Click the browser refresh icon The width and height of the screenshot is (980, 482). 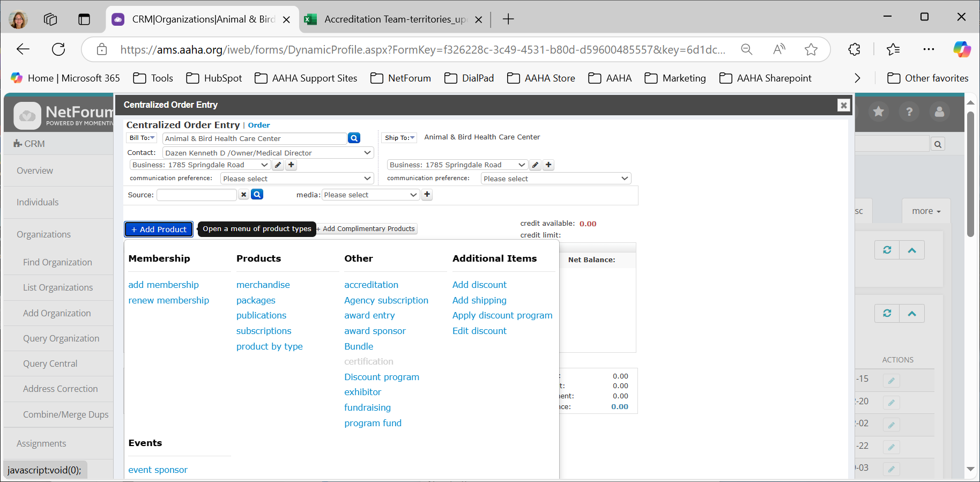58,50
